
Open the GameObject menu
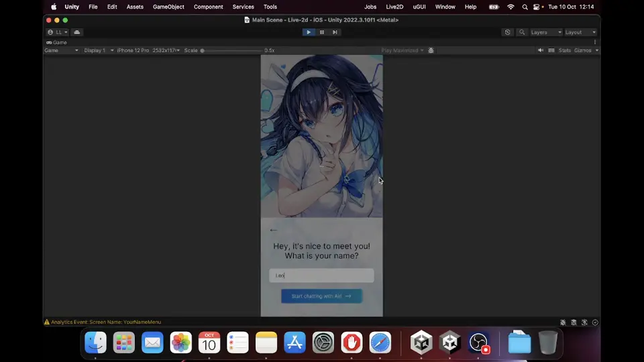(168, 7)
